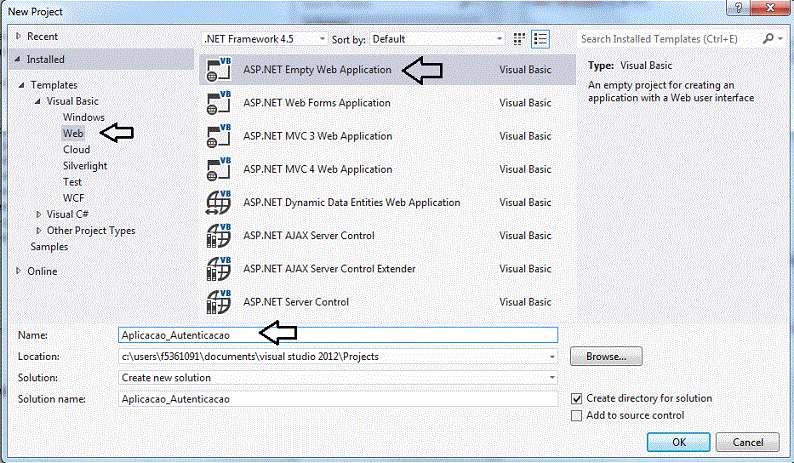Expand the Online section
Image resolution: width=794 pixels, height=463 pixels.
[19, 271]
